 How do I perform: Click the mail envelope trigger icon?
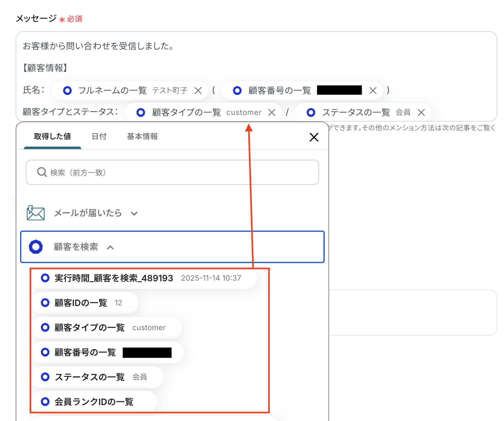pos(36,213)
